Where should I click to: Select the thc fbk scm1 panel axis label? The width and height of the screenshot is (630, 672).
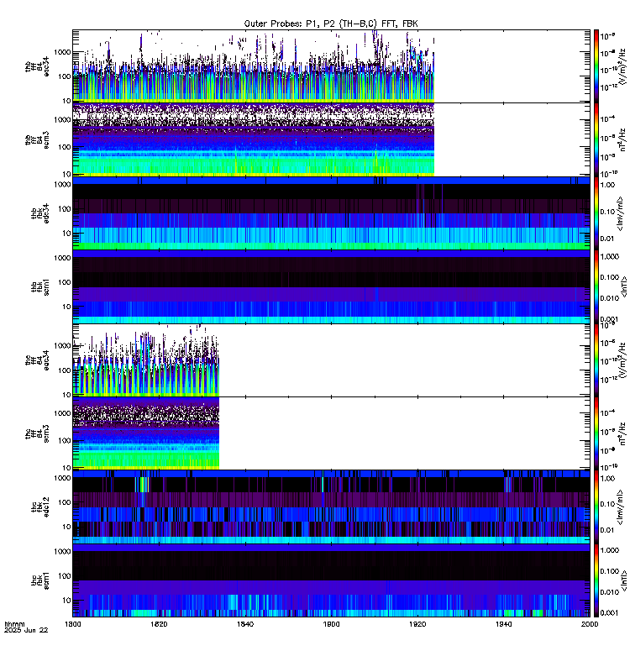[x=40, y=580]
